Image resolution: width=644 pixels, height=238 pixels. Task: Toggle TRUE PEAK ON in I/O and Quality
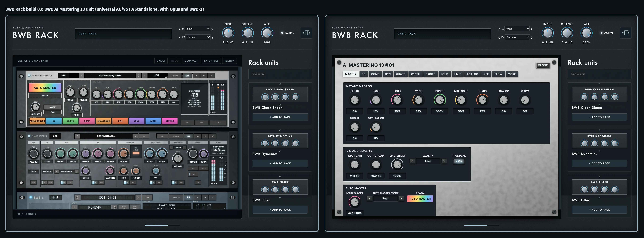tap(459, 161)
